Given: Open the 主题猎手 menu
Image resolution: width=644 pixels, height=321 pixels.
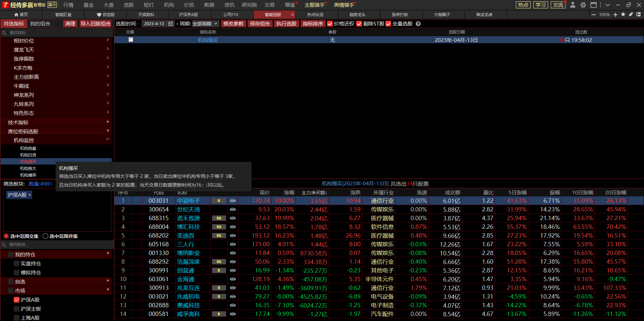Looking at the screenshot, I should (x=315, y=5).
